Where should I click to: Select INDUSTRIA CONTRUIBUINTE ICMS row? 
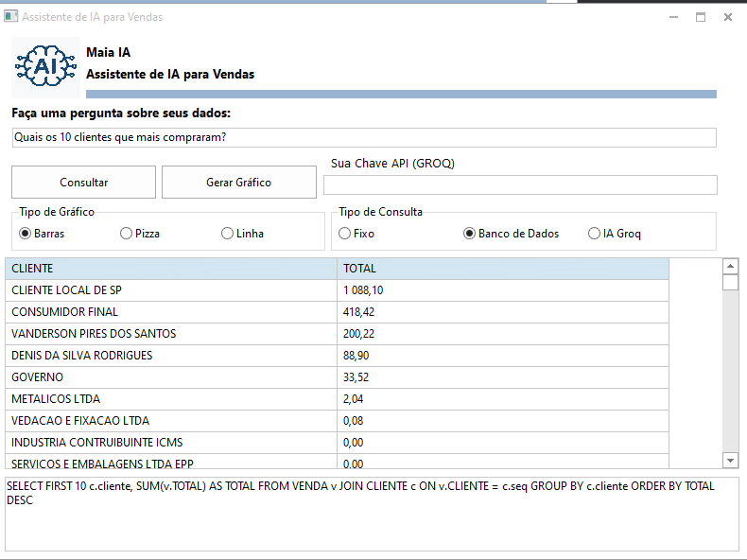[337, 443]
